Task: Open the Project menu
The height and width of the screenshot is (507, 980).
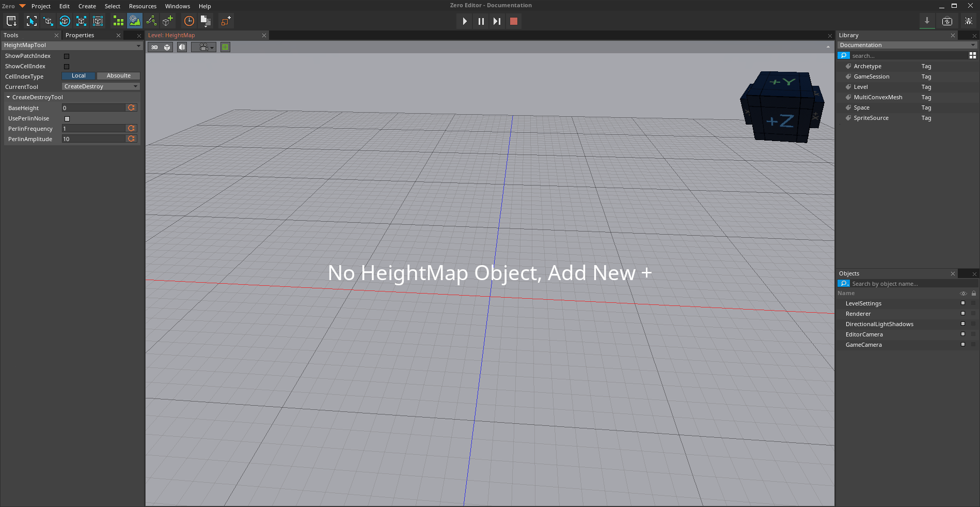Action: point(41,6)
